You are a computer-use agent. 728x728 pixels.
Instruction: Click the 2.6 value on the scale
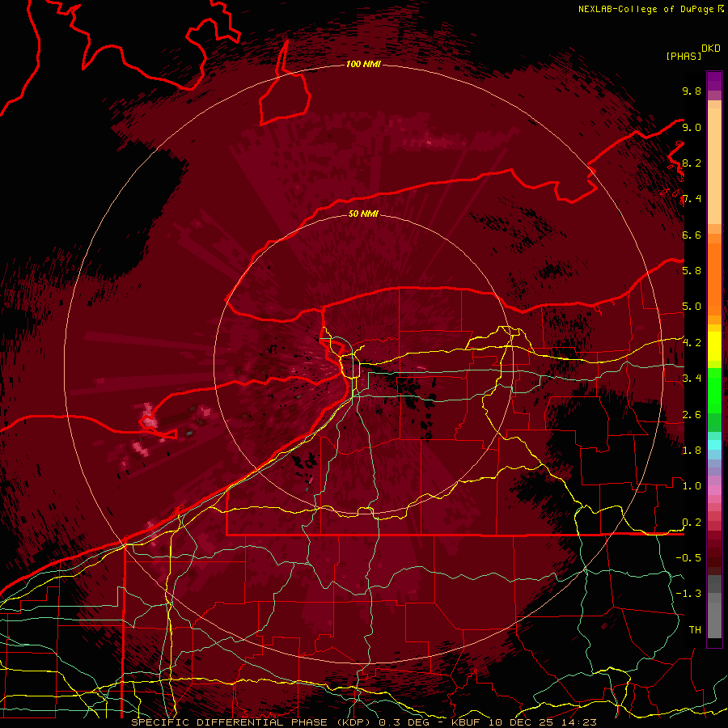(692, 415)
